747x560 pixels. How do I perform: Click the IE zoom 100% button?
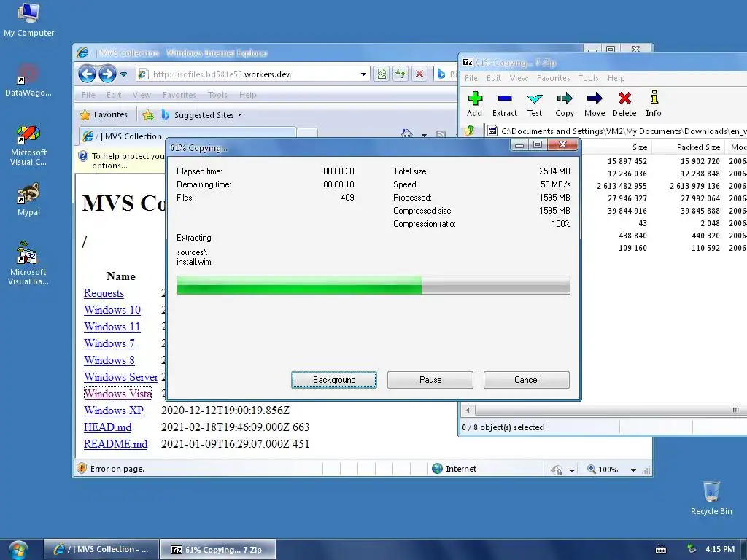[x=603, y=470]
